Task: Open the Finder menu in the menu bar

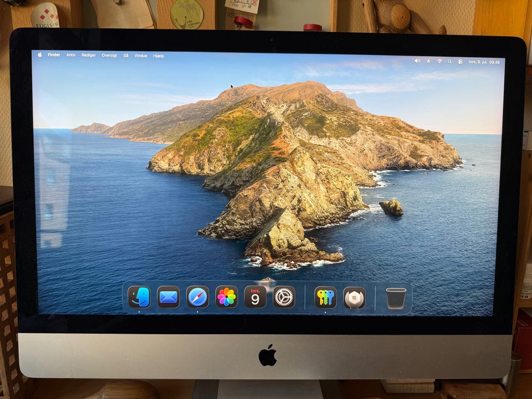Action: [54, 55]
